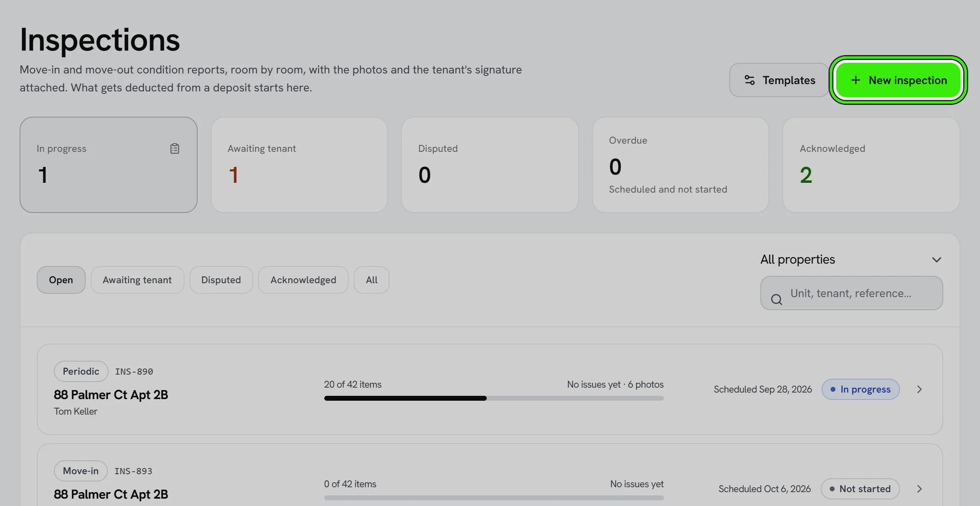Click the plus icon on New inspection
980x506 pixels.
[855, 80]
